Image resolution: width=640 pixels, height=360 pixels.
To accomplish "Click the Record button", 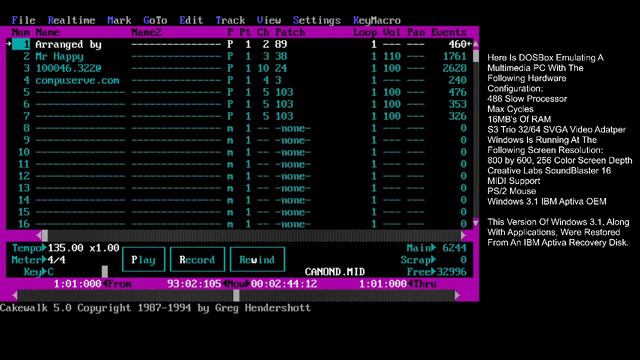I will [x=197, y=260].
